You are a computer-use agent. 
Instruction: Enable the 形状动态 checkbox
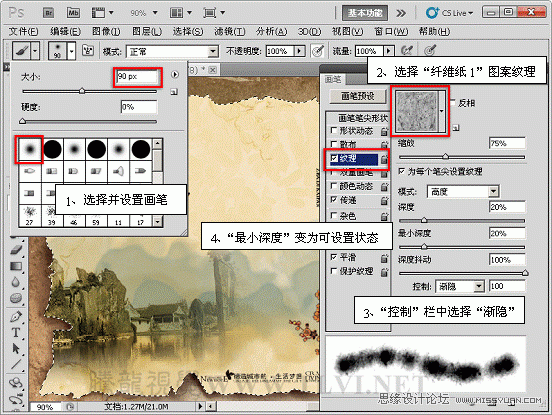point(333,131)
